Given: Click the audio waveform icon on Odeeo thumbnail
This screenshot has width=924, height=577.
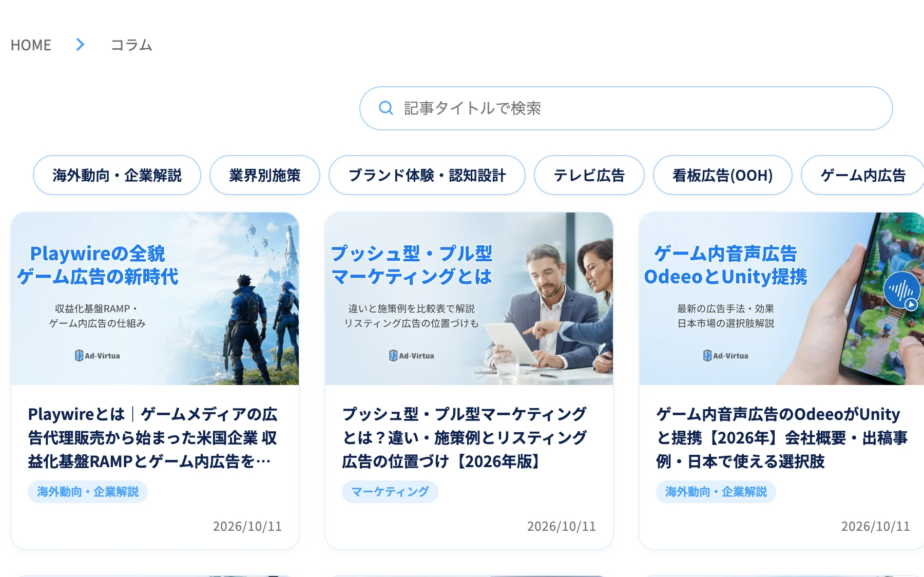Looking at the screenshot, I should pos(901,291).
